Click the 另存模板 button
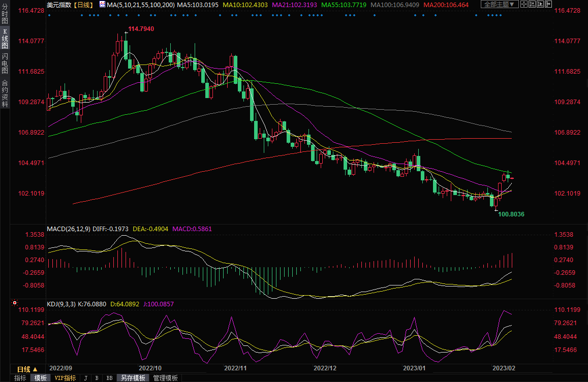The width and height of the screenshot is (588, 382). pyautogui.click(x=133, y=378)
